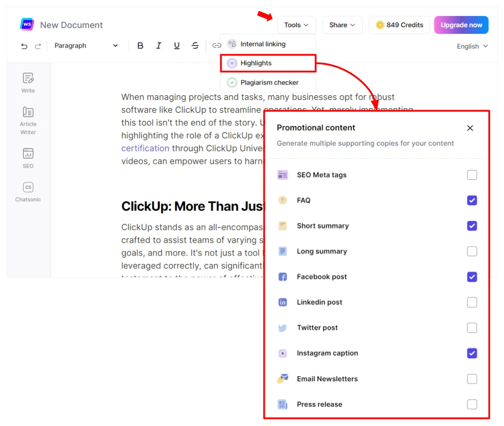Image resolution: width=504 pixels, height=426 pixels.
Task: Click the Facebook post icon
Action: click(282, 277)
